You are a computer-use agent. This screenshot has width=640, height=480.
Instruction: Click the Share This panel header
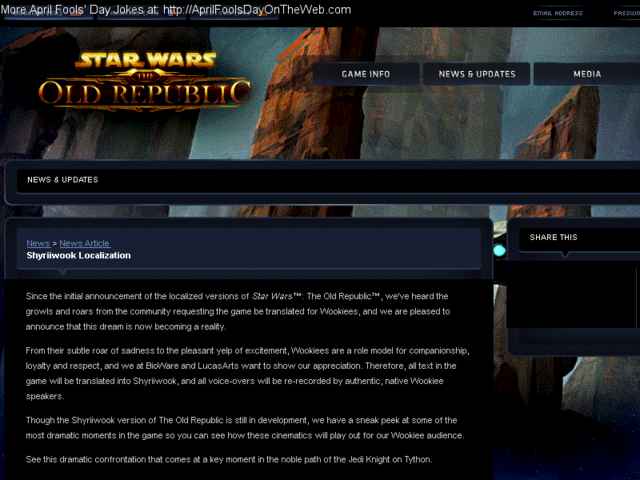(x=580, y=238)
